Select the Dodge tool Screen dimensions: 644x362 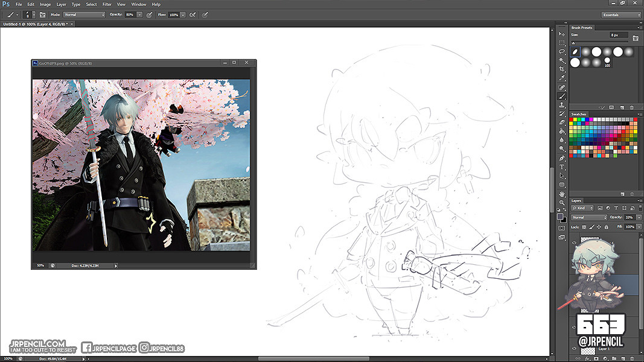562,148
